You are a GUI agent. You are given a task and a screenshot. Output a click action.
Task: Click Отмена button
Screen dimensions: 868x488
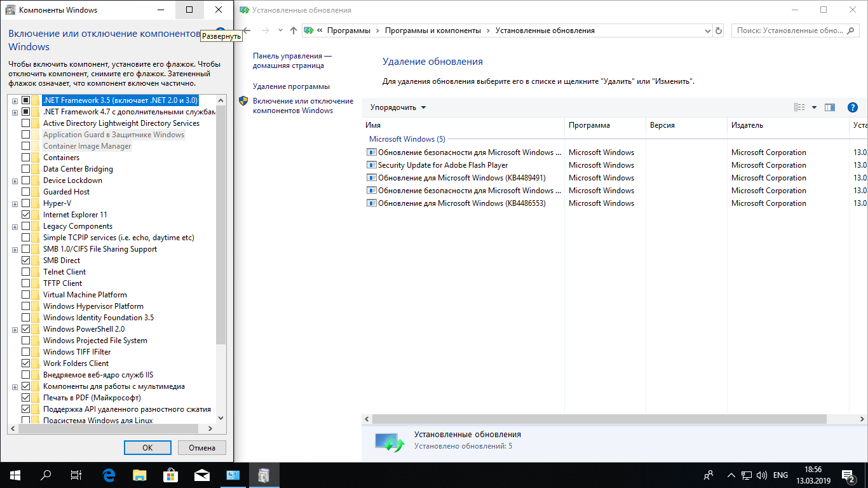coord(201,447)
